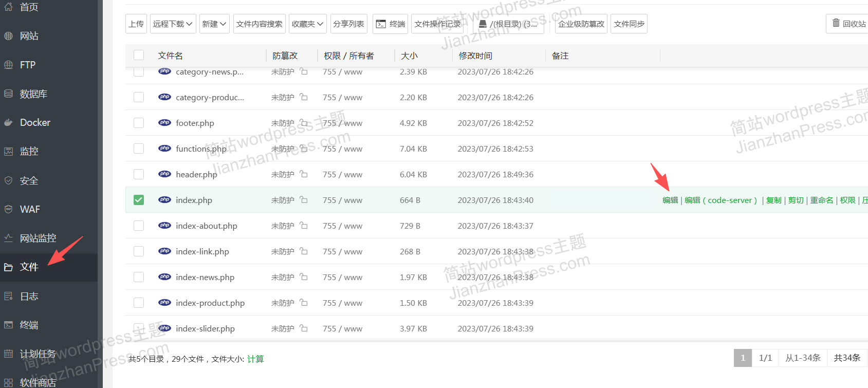868x388 pixels.
Task: Open the index-slider.php file name
Action: pos(205,329)
